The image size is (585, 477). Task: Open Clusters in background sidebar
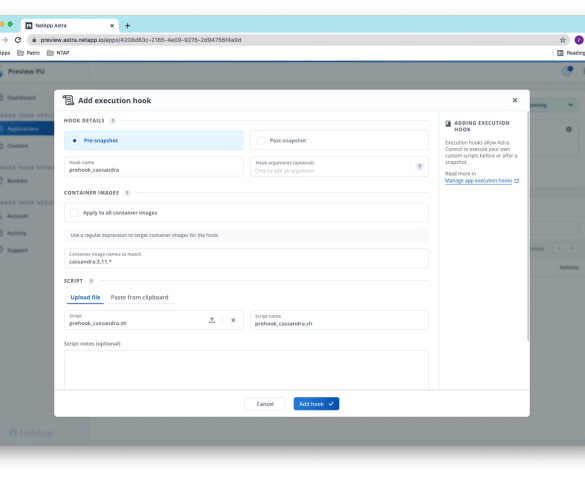click(18, 146)
